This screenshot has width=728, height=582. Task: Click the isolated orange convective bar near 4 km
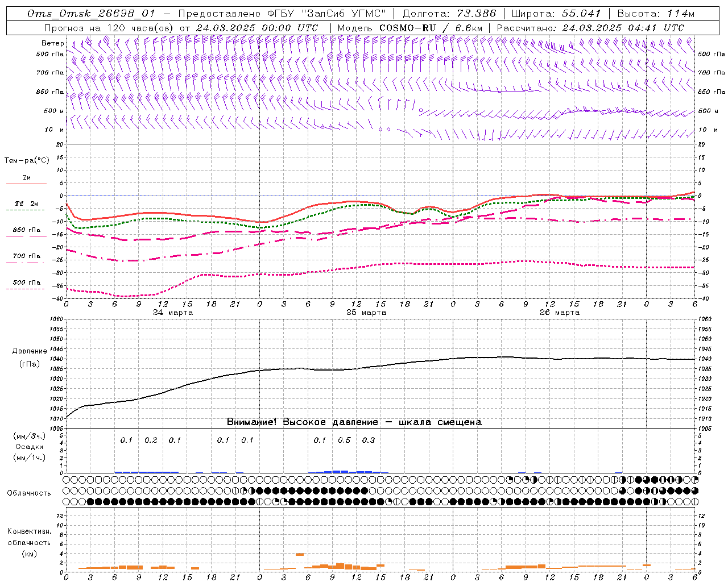coord(299,554)
